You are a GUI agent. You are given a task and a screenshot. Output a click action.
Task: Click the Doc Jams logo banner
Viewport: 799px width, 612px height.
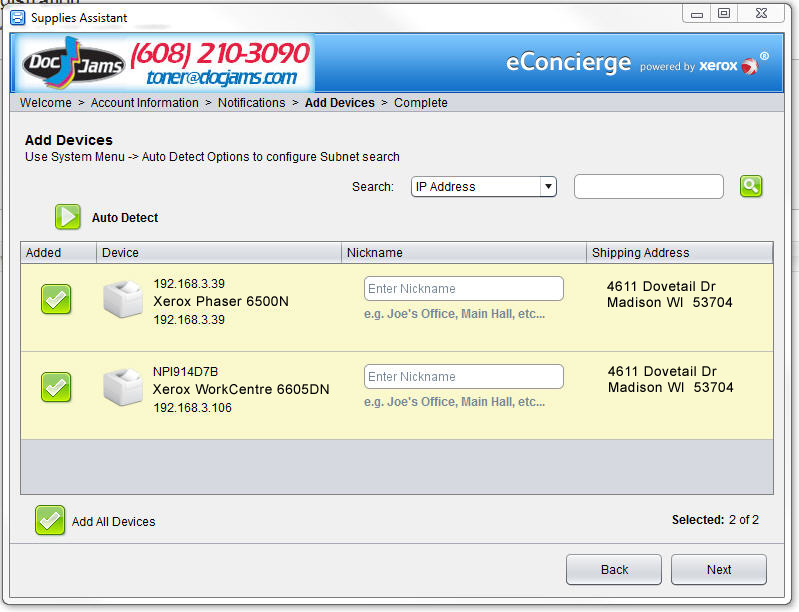pos(165,64)
